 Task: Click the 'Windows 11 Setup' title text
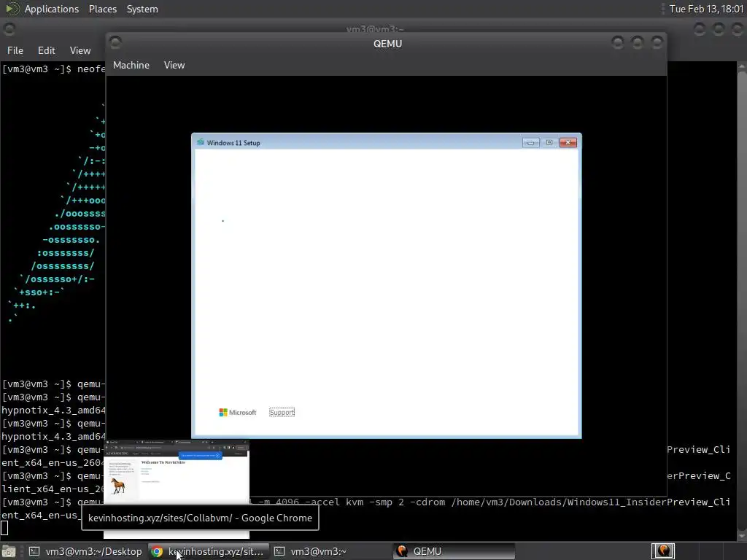tap(233, 143)
